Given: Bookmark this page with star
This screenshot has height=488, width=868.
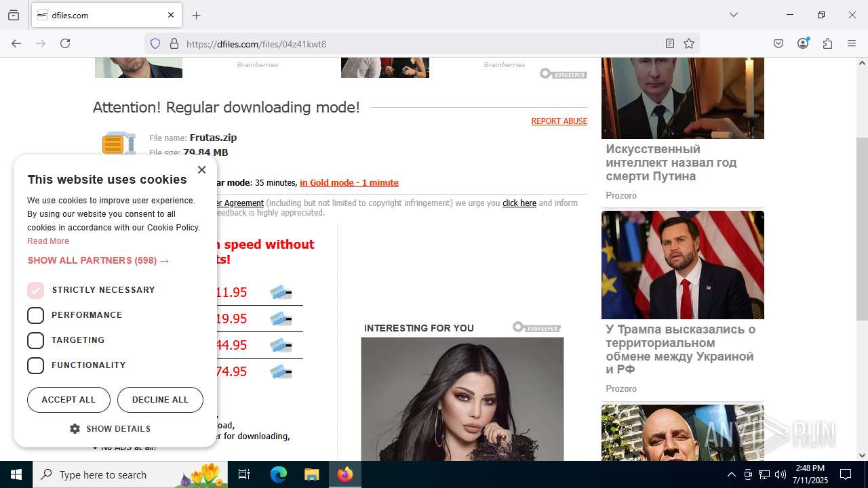Looking at the screenshot, I should coord(689,43).
